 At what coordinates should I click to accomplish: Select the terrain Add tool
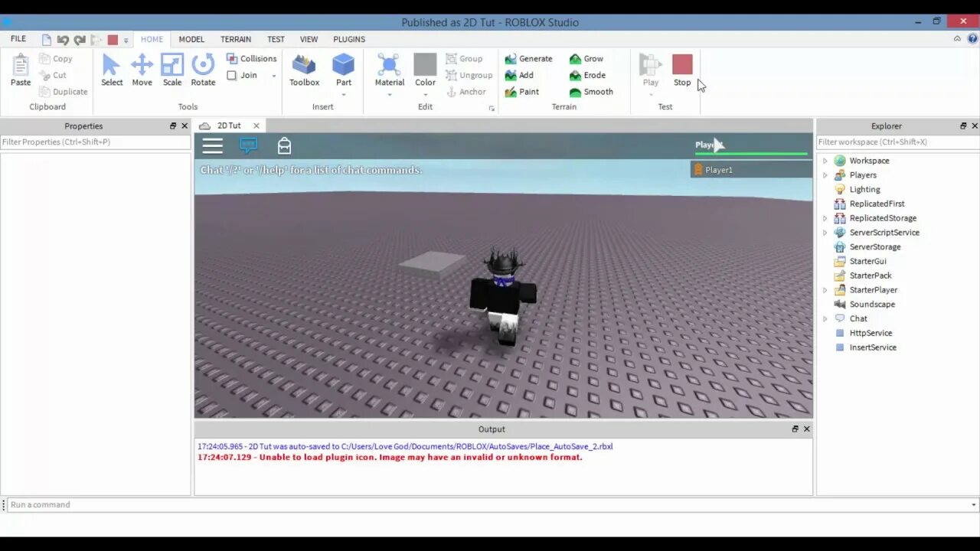[x=519, y=75]
